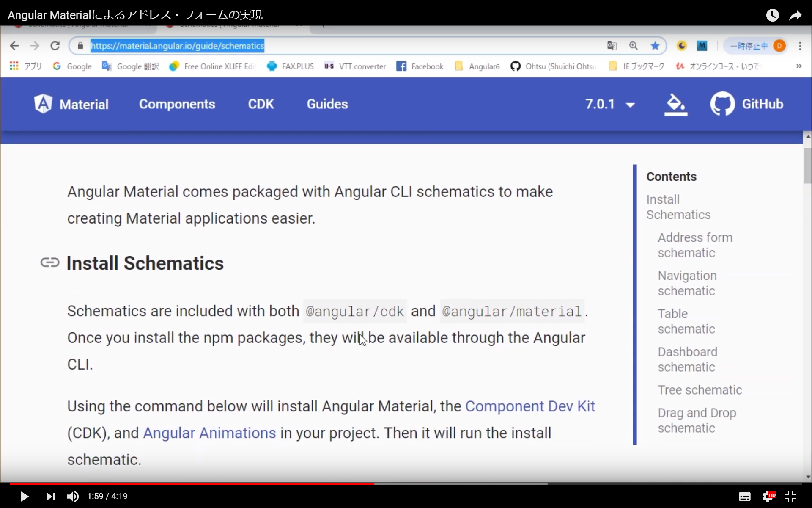
Task: Reload the page
Action: [x=55, y=46]
